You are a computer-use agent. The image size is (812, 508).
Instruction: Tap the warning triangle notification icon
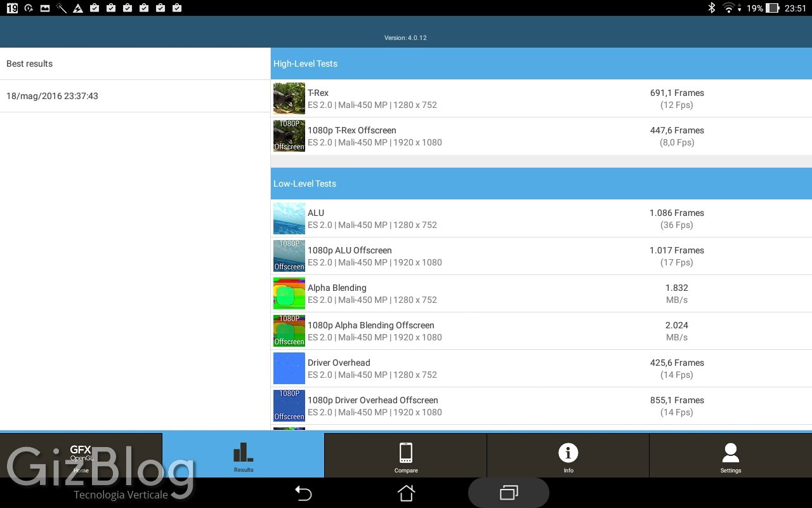(78, 8)
